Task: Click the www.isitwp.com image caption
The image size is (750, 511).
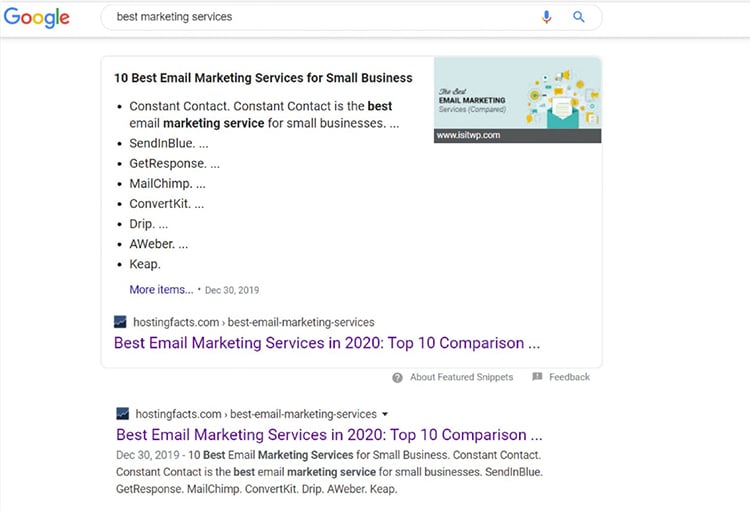Action: 468,135
